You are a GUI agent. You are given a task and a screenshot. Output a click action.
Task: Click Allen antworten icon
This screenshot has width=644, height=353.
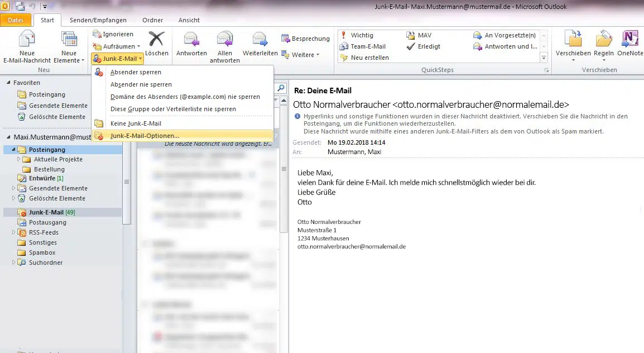pos(225,47)
